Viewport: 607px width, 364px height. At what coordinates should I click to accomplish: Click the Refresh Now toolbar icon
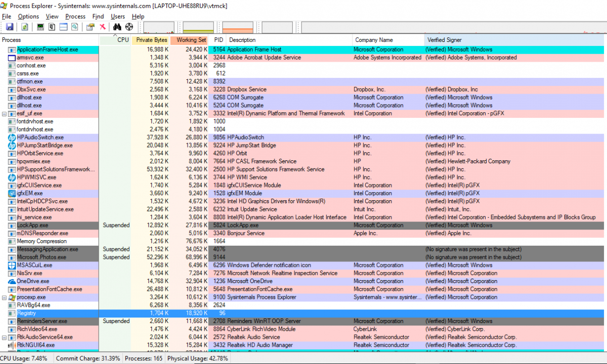pyautogui.click(x=25, y=27)
